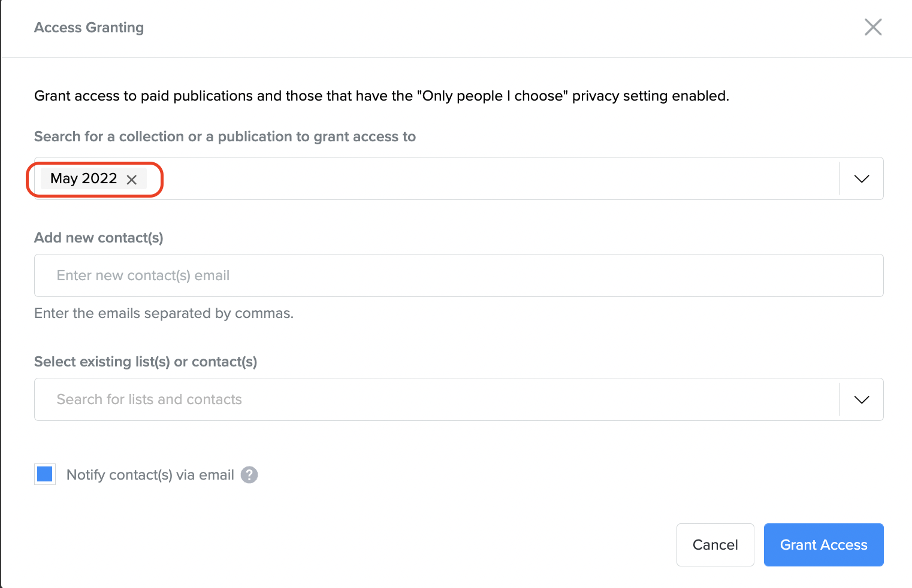Remove the May 2022 tag
Viewport: 912px width, 588px height.
(x=132, y=179)
